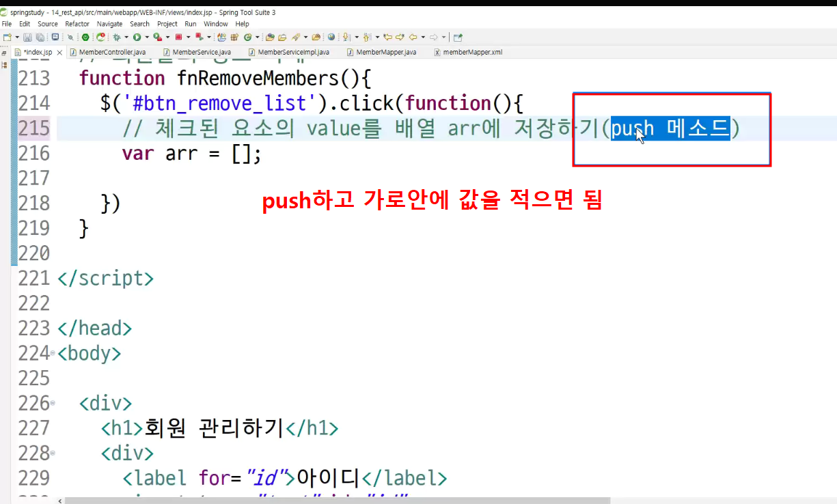Save the current file with Save icon
The height and width of the screenshot is (504, 837).
(27, 37)
